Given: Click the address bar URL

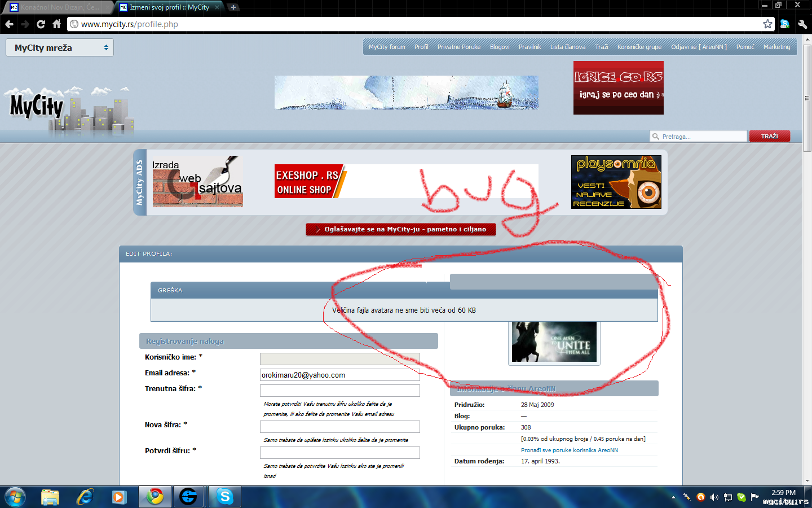Looking at the screenshot, I should 130,24.
